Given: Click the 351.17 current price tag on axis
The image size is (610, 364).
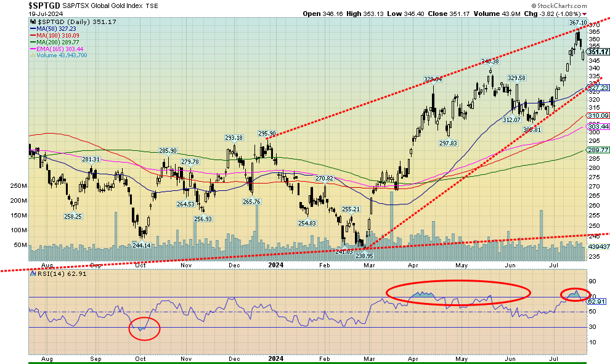Looking at the screenshot, I should click(x=596, y=52).
